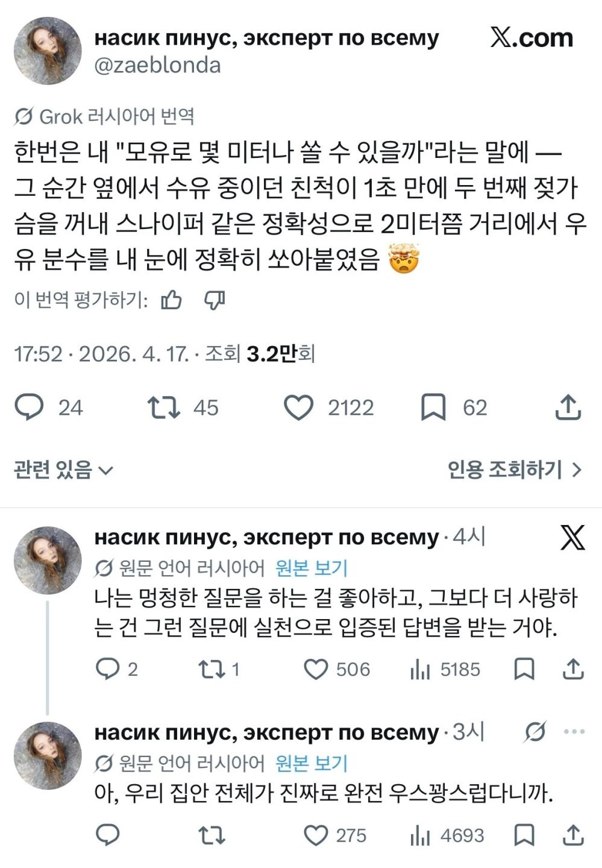Repost the first reply with 1 repost
This screenshot has width=602, height=868.
pyautogui.click(x=212, y=669)
